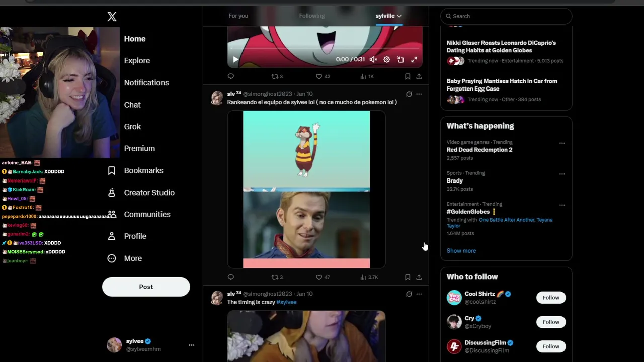The image size is (644, 362).
Task: Bookmark the video post with 1K views
Action: [408, 76]
